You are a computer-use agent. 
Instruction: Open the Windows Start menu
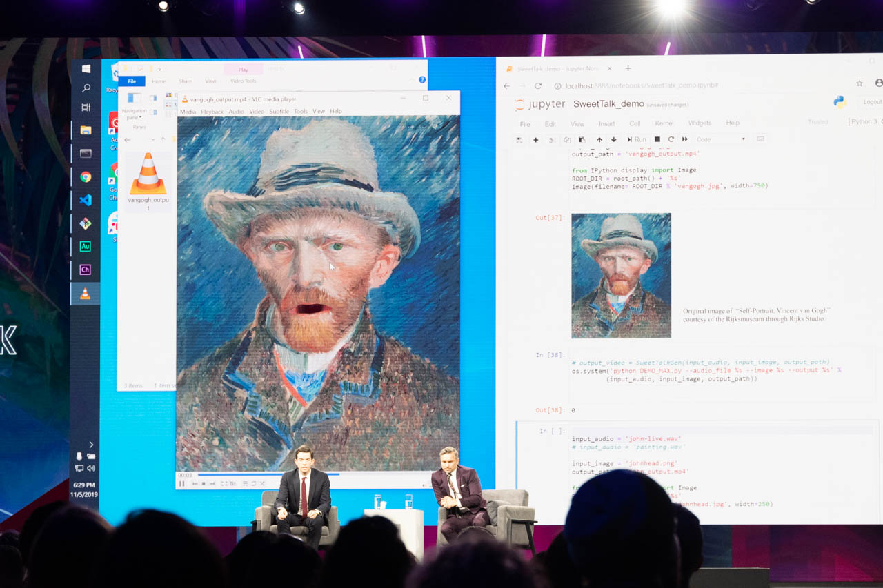(86, 69)
